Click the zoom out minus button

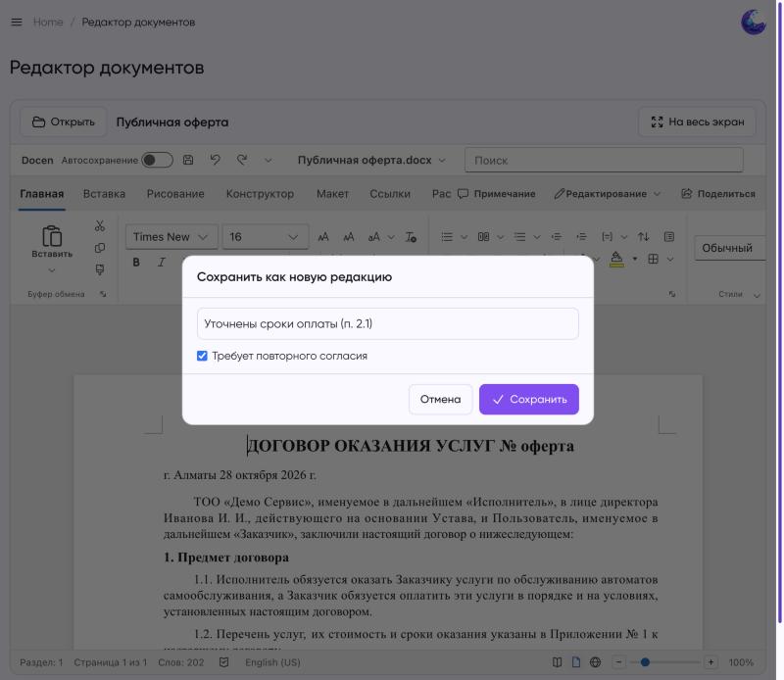pos(618,662)
